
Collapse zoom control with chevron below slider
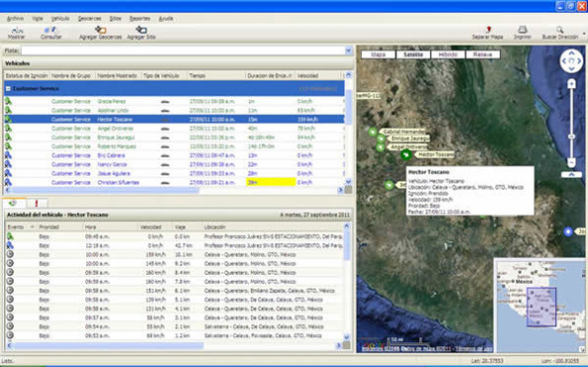[571, 174]
